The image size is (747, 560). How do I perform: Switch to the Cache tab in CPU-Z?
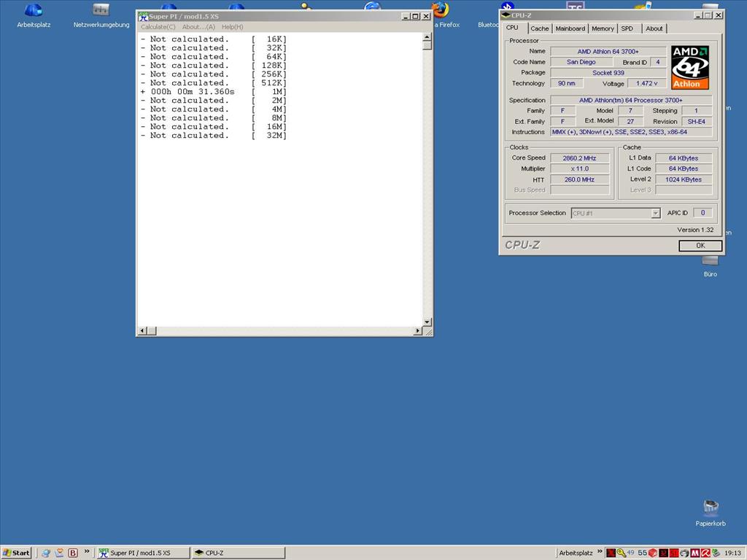click(x=540, y=28)
